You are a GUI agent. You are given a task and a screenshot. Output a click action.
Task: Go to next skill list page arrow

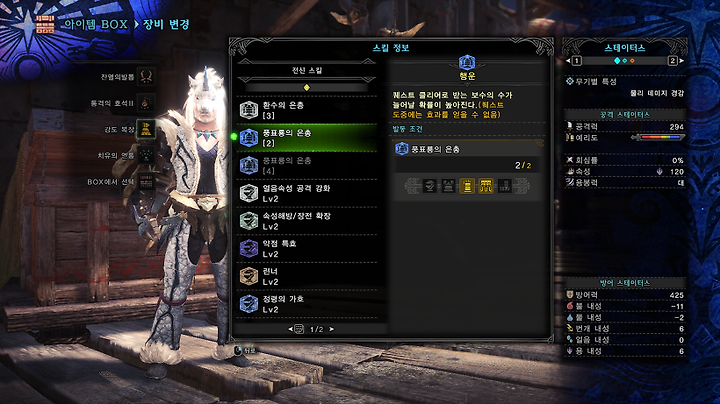pos(332,329)
